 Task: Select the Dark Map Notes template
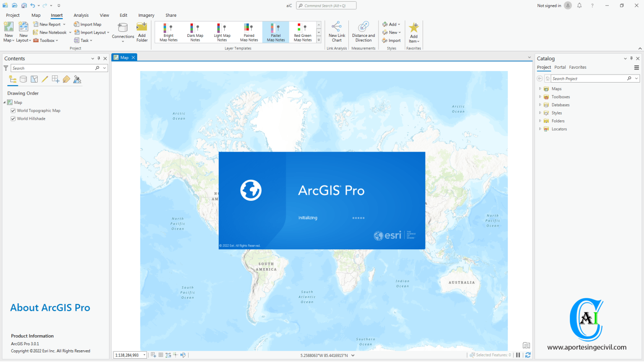pyautogui.click(x=195, y=32)
